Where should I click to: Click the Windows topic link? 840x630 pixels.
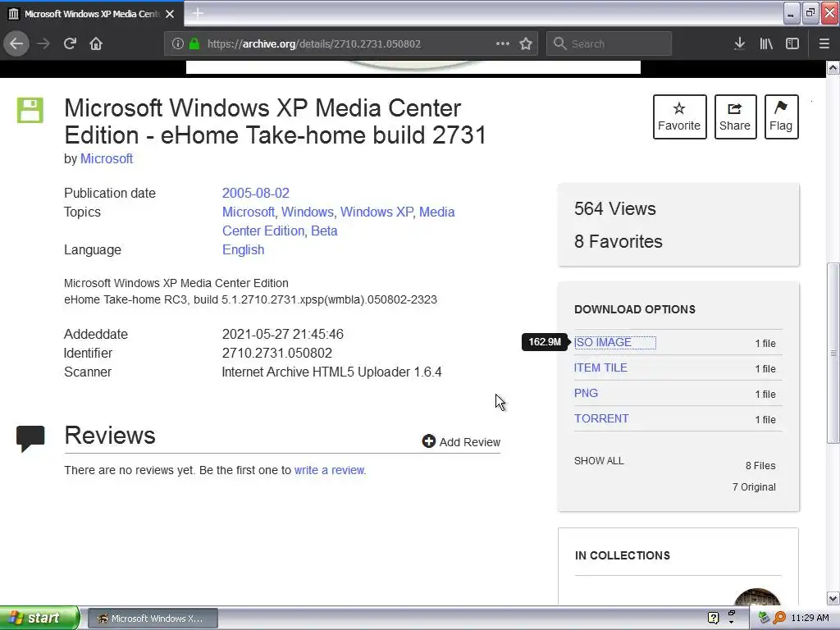pyautogui.click(x=307, y=212)
